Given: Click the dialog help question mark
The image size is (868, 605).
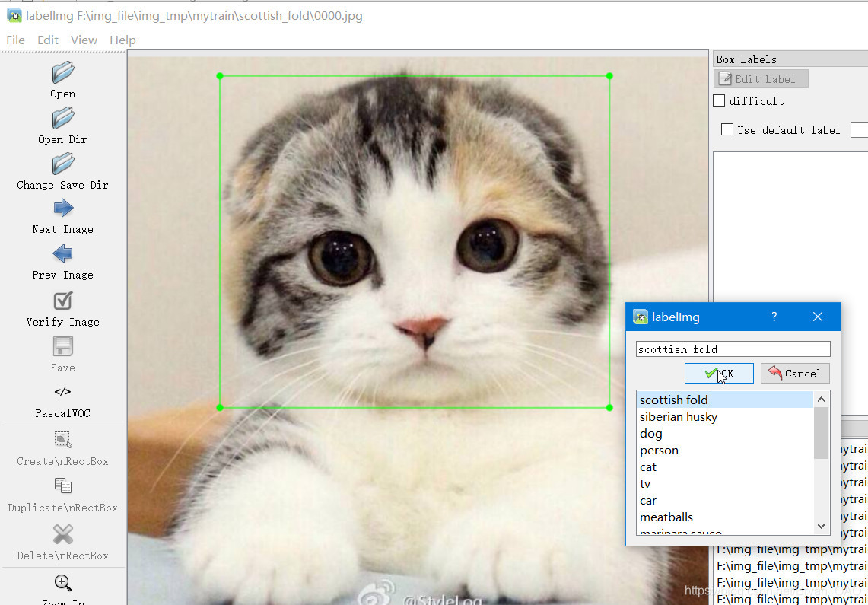Looking at the screenshot, I should (774, 317).
